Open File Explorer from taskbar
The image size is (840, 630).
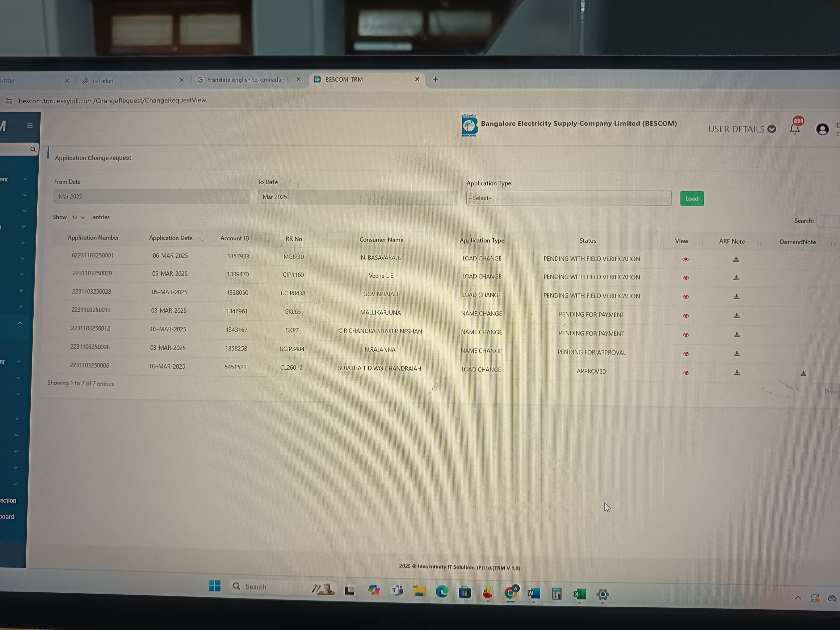click(x=419, y=591)
